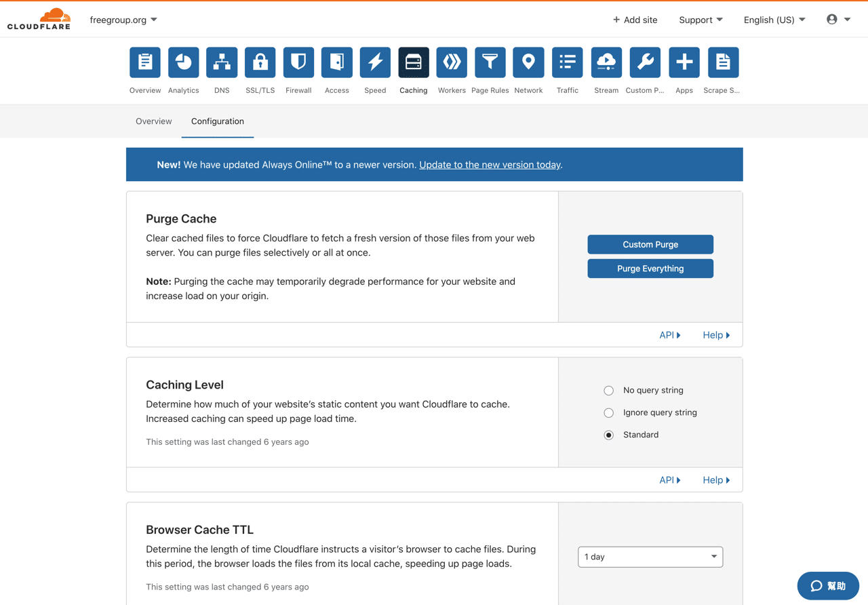Open the Overview section icon
Viewport: 868px width, 605px height.
[145, 62]
